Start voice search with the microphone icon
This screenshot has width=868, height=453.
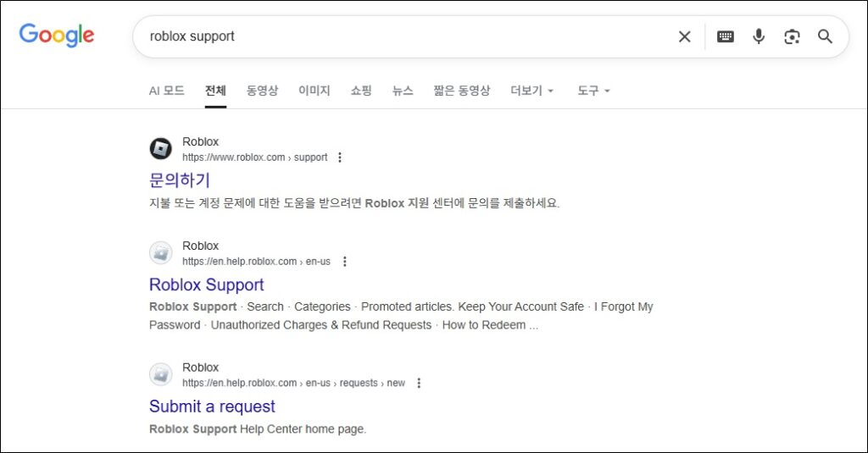pyautogui.click(x=759, y=36)
